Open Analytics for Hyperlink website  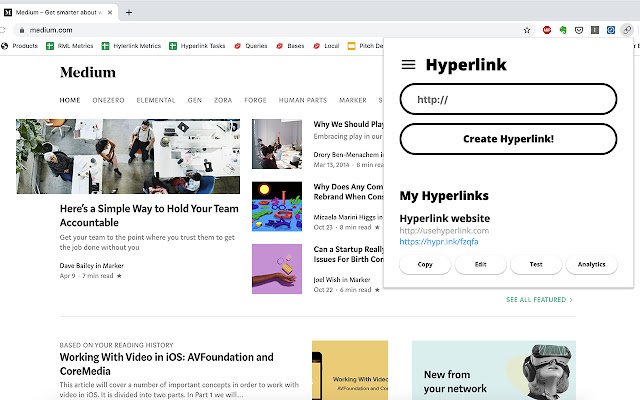tap(591, 264)
